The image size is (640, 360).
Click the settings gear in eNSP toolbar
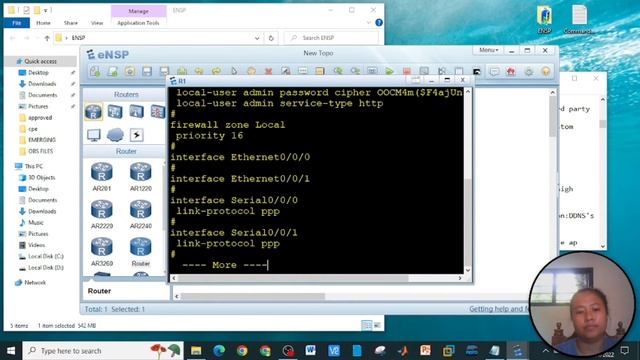click(x=529, y=71)
